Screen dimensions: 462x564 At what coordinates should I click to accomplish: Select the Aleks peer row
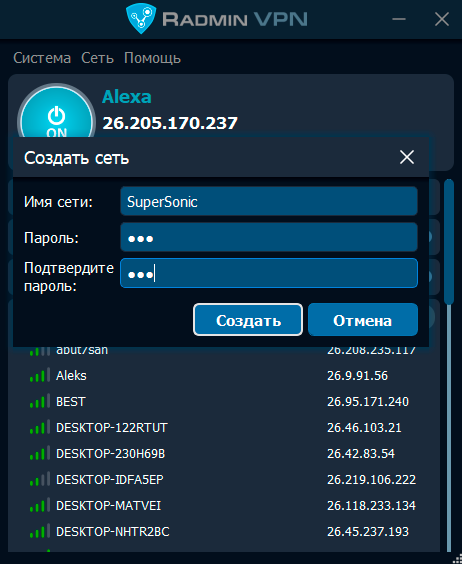pyautogui.click(x=223, y=376)
